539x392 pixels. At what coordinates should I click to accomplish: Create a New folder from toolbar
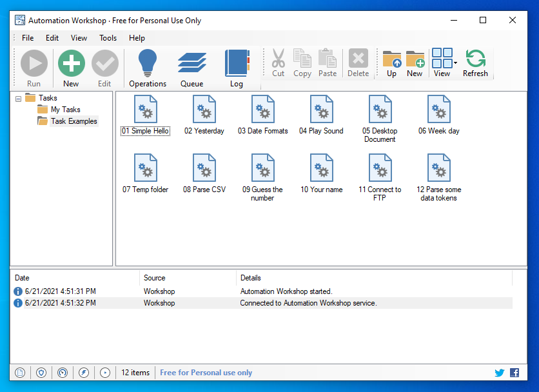(415, 63)
